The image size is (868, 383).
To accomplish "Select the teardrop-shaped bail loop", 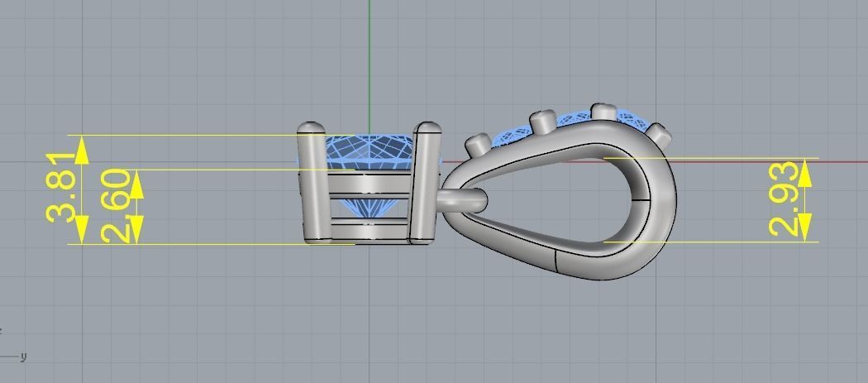I will coord(559,199).
